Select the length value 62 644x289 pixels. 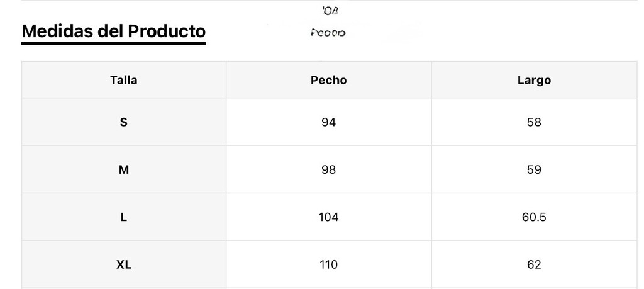coord(534,264)
